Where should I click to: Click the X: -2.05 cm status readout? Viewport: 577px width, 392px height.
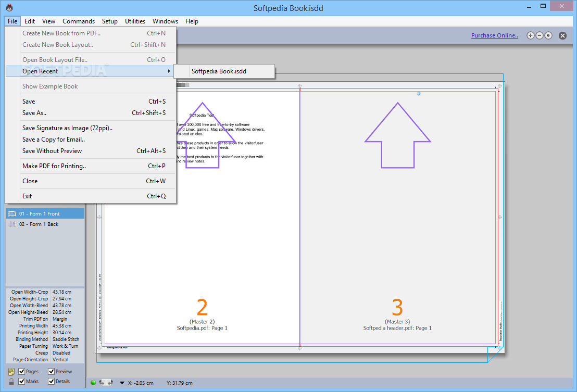pyautogui.click(x=141, y=383)
